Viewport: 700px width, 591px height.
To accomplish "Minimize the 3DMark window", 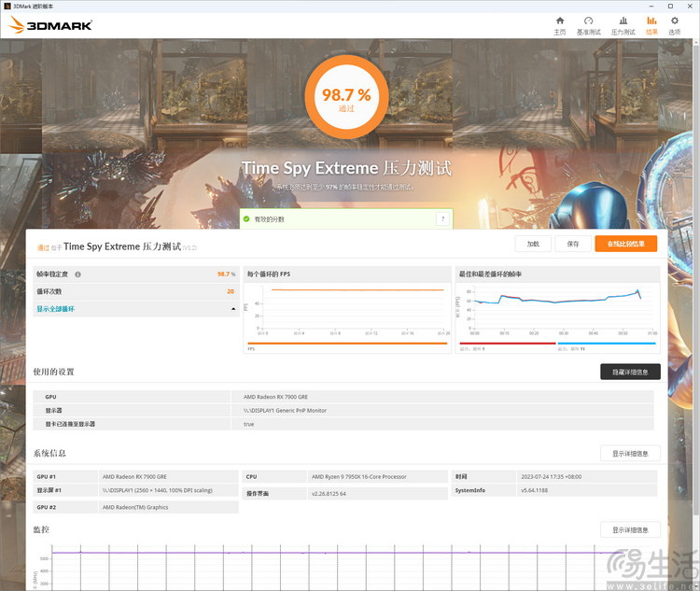I will coord(651,7).
